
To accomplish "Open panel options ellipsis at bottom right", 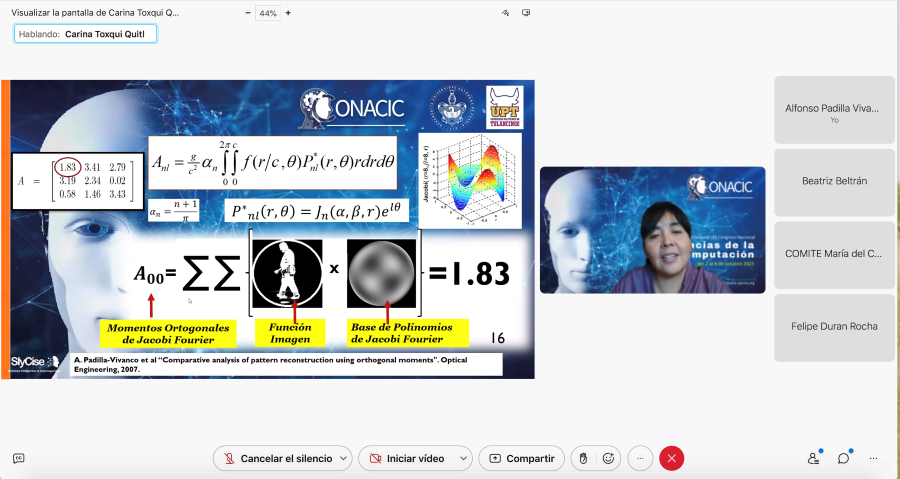I will [873, 458].
